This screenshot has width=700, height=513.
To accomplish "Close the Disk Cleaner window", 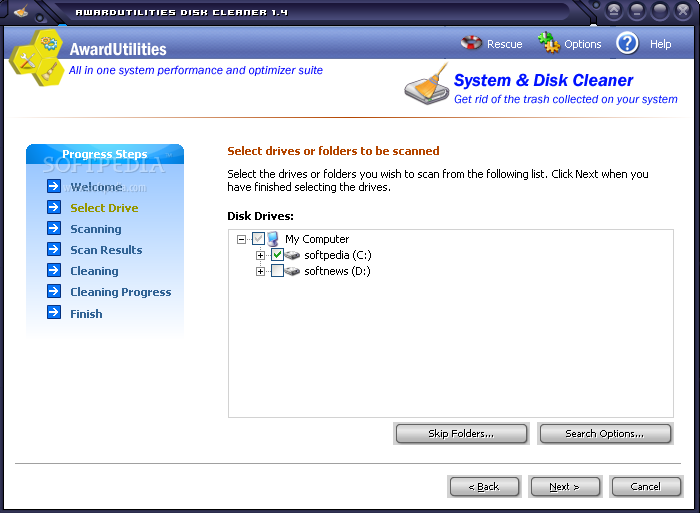I will [683, 10].
